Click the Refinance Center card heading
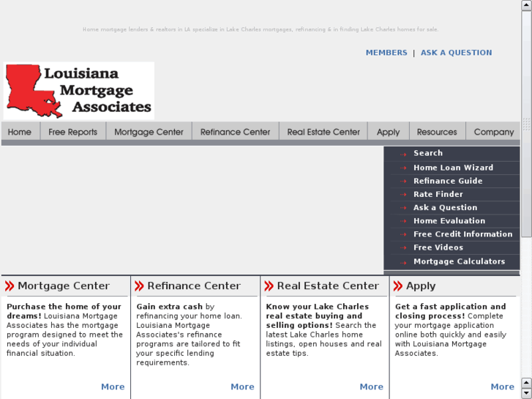This screenshot has height=399, width=532. pos(194,286)
